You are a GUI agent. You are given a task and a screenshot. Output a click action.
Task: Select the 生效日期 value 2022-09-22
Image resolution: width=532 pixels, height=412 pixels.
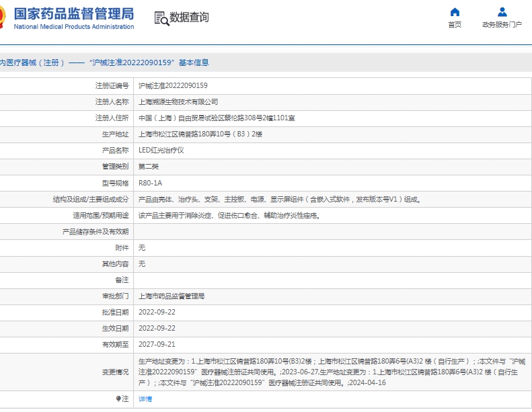coord(157,328)
